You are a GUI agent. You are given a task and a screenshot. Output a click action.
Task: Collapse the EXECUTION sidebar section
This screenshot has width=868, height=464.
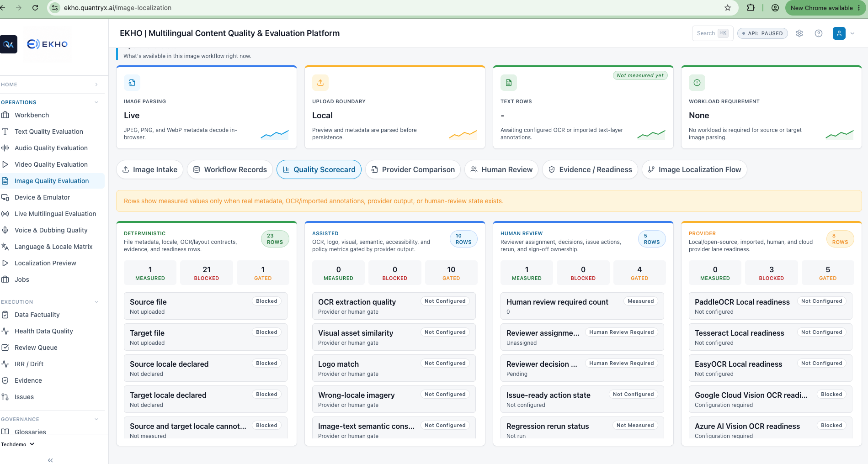coord(49,302)
